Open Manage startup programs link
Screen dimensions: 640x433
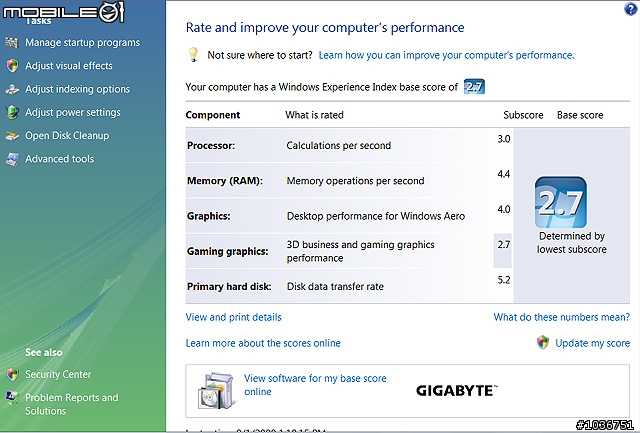82,42
